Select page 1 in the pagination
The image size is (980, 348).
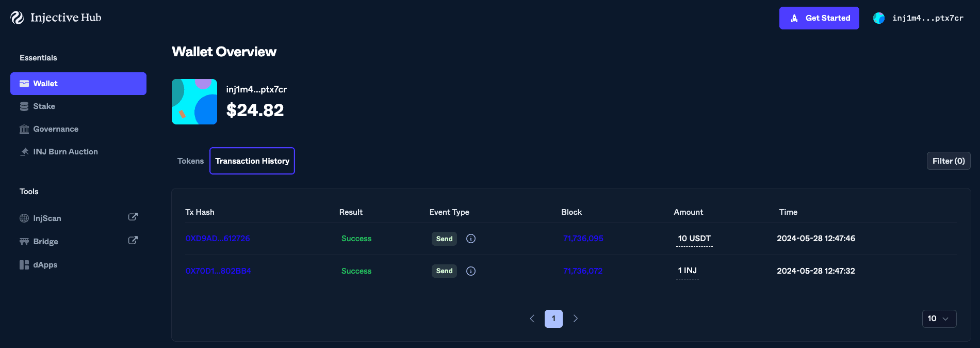click(553, 319)
